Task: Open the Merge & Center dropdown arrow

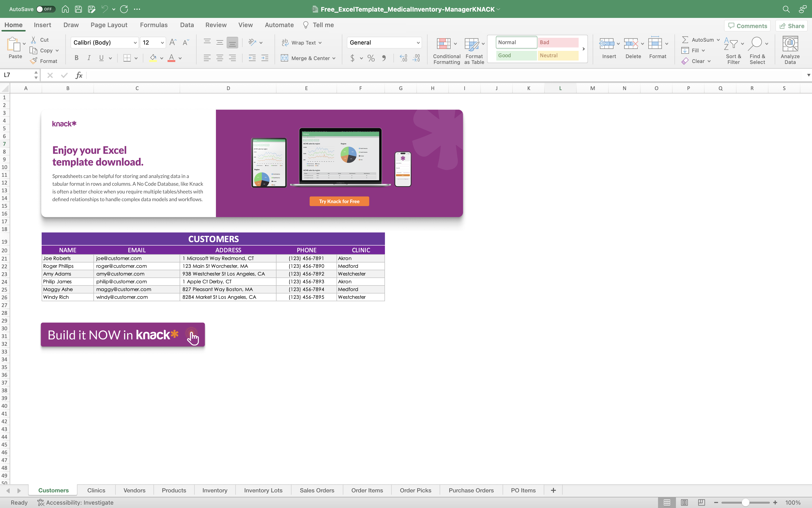Action: [x=334, y=58]
